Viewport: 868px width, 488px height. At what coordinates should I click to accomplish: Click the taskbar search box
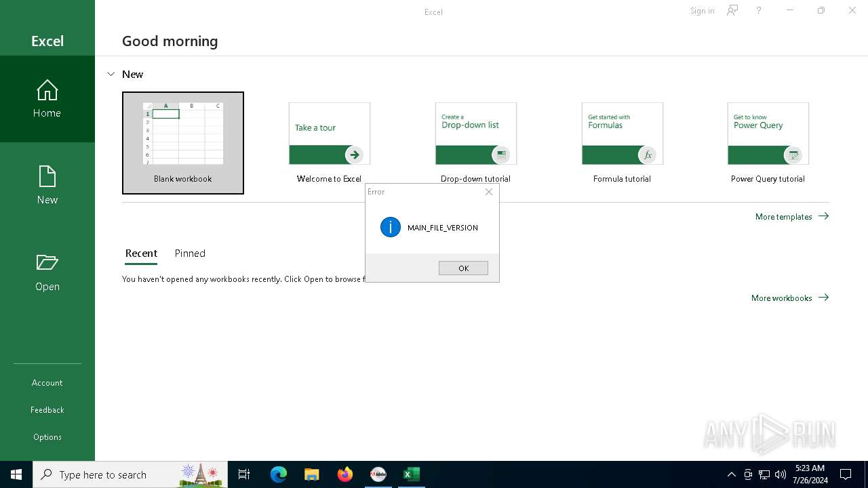[130, 474]
